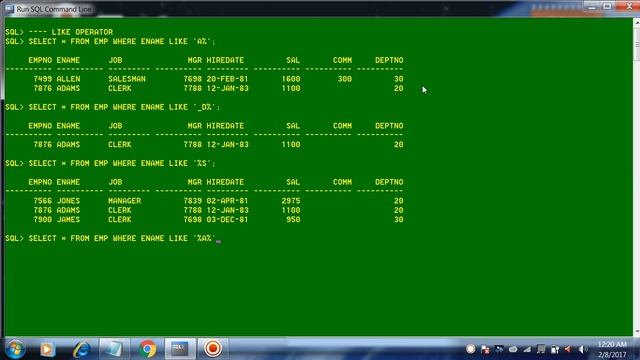The width and height of the screenshot is (640, 360).
Task: Click the employee number 7900
Action: point(43,220)
